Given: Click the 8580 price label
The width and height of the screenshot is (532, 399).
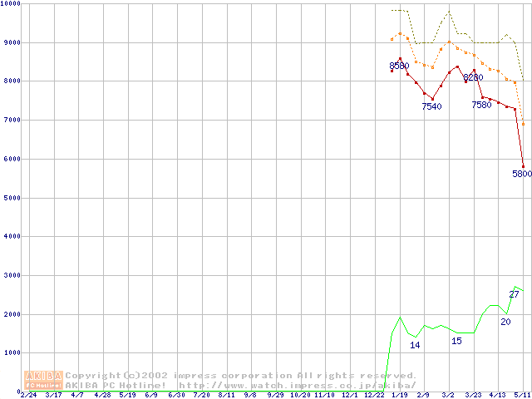Looking at the screenshot, I should point(399,66).
